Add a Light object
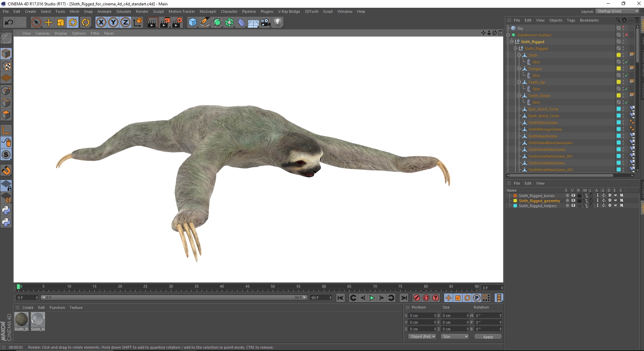This screenshot has width=644, height=351. [x=278, y=23]
